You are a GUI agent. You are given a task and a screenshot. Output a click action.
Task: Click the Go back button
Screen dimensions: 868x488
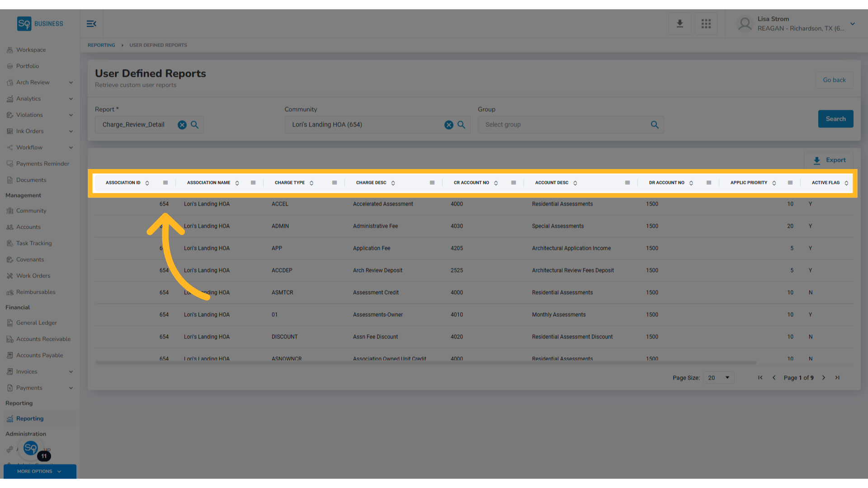(834, 80)
